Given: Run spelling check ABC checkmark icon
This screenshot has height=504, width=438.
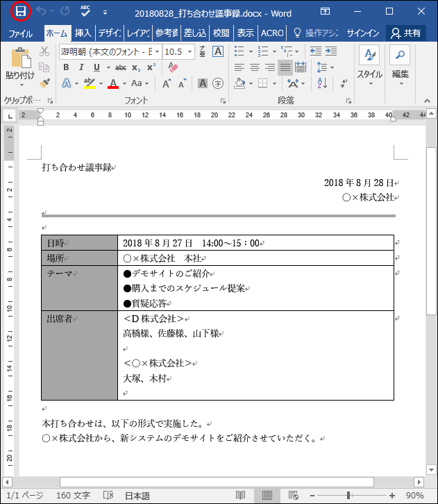Looking at the screenshot, I should (x=85, y=11).
